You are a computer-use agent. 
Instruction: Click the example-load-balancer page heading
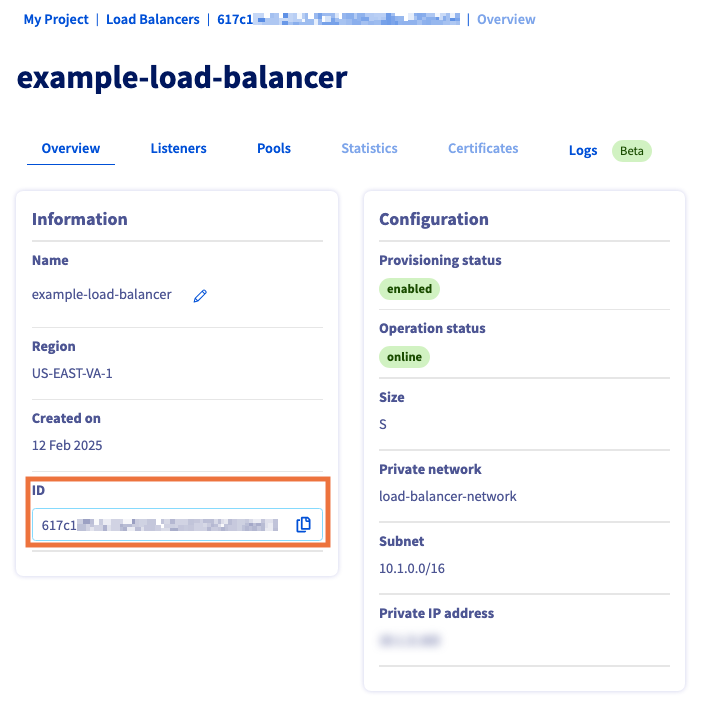[x=182, y=77]
